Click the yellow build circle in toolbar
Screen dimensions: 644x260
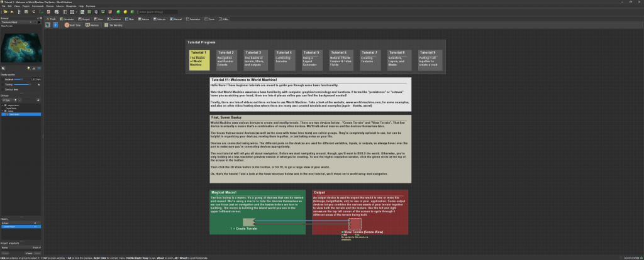tap(125, 12)
